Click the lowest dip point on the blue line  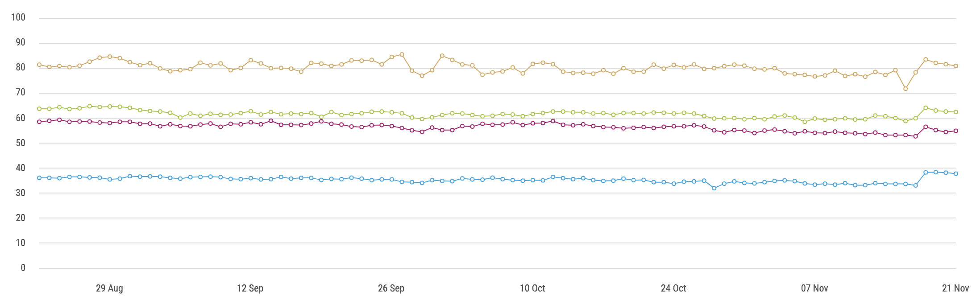point(714,188)
